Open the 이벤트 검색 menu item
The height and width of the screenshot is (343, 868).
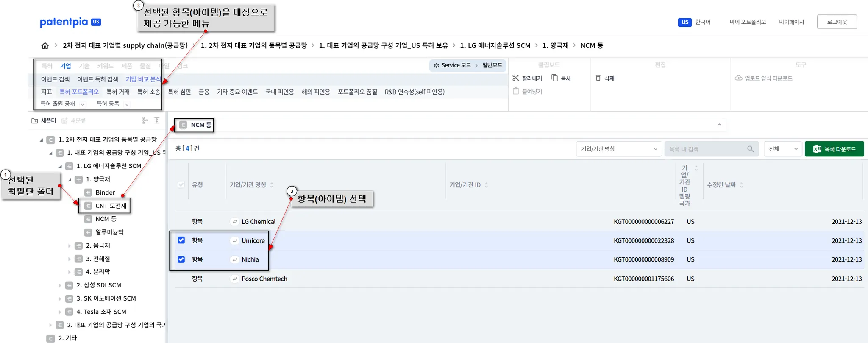click(x=55, y=79)
